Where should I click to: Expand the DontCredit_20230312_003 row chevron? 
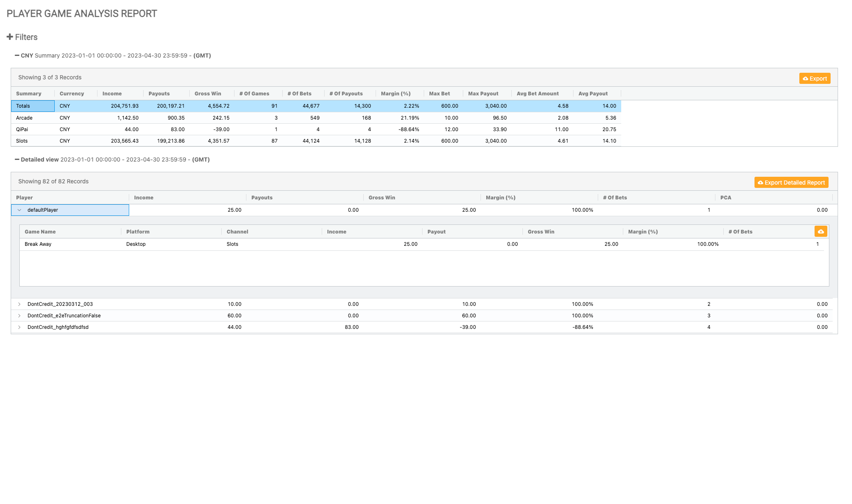click(x=19, y=304)
